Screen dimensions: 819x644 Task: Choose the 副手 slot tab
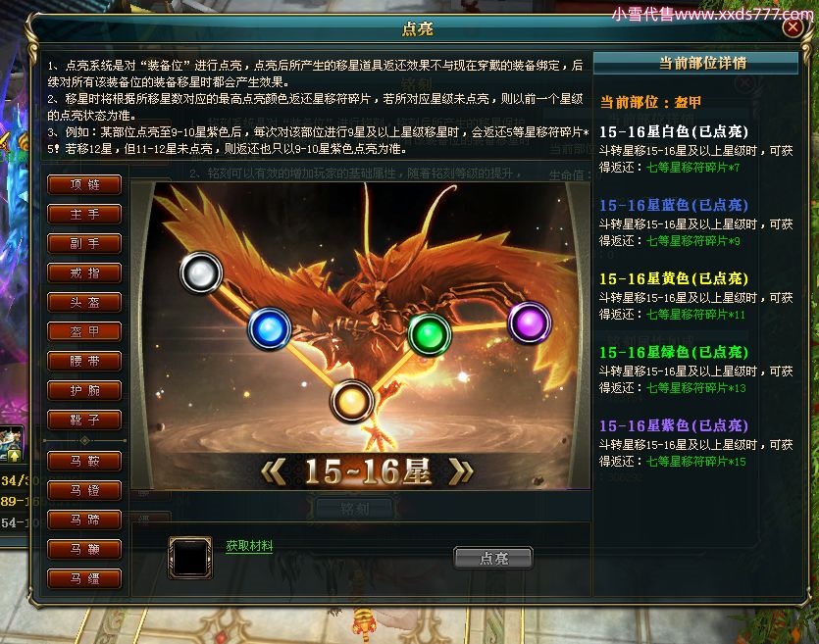click(x=84, y=243)
